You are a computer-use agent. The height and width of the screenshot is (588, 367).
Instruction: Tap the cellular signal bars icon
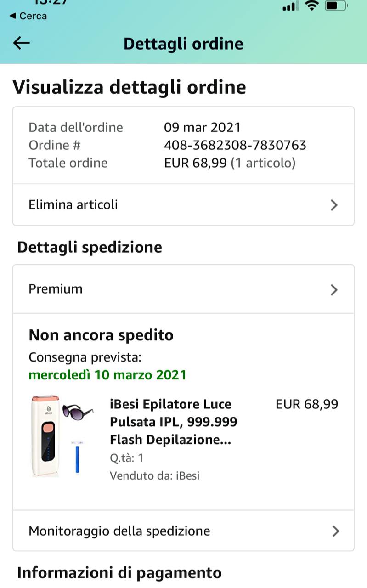(x=289, y=6)
